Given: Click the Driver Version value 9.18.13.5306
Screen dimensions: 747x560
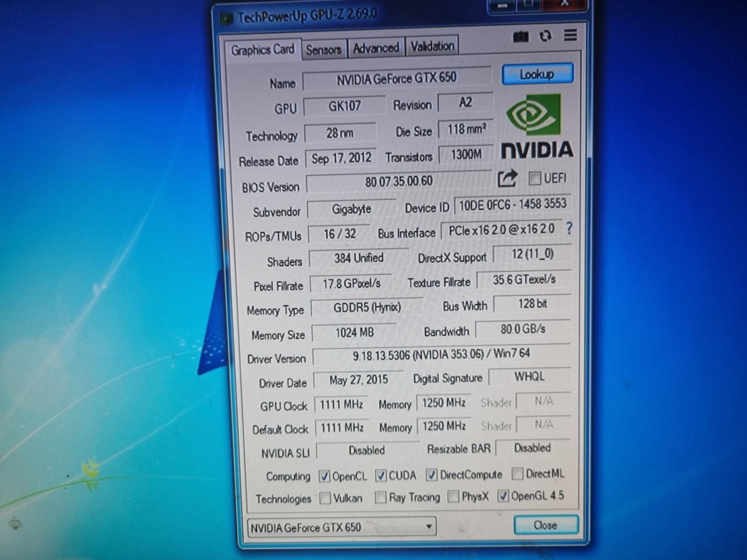Looking at the screenshot, I should click(441, 355).
